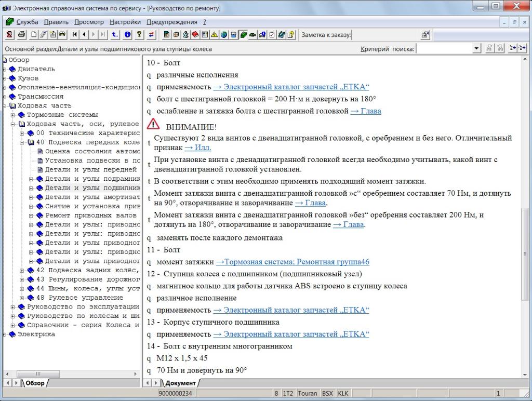Click 'BSX' in the status bar
Image resolution: width=532 pixels, height=401 pixels.
[327, 393]
